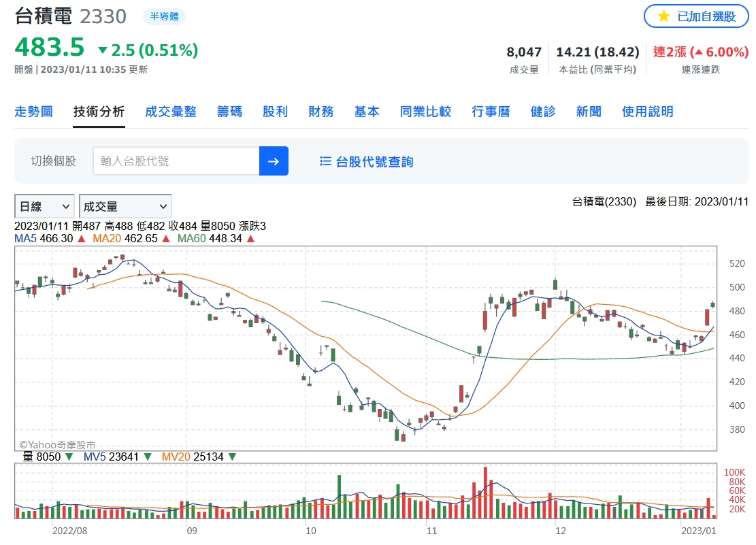The image size is (756, 545).
Task: Select the 技術分析 tab
Action: pos(99,112)
